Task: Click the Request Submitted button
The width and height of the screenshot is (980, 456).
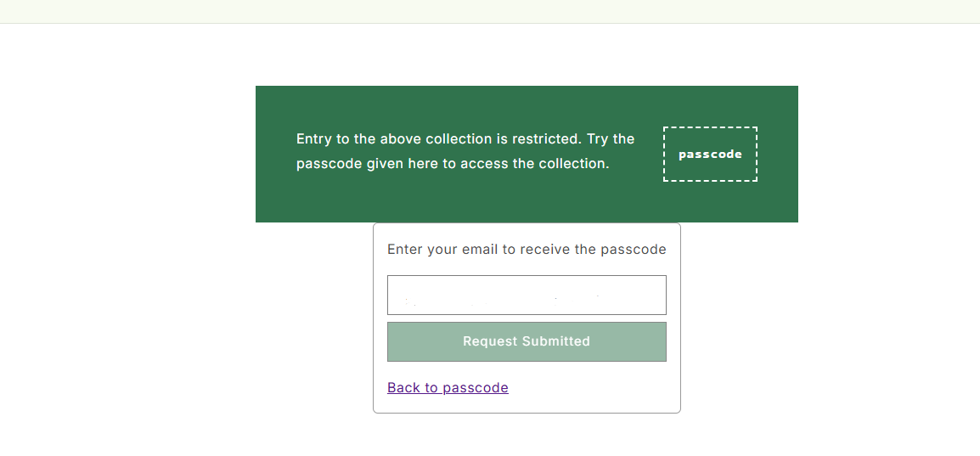Action: coord(527,341)
